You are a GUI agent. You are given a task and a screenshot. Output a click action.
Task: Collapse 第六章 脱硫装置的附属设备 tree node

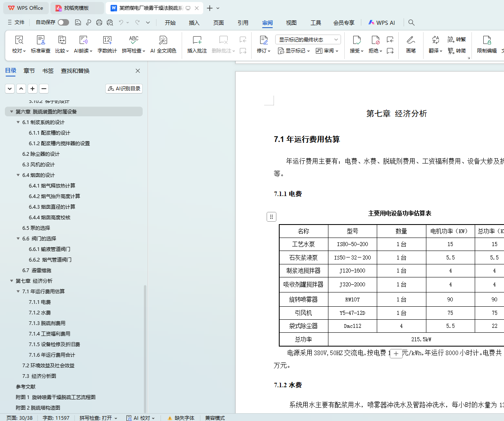[11, 111]
